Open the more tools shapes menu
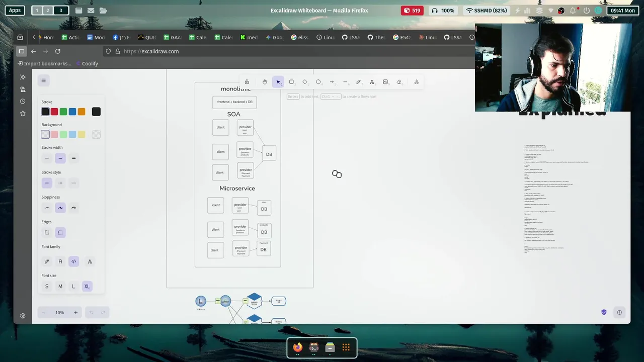Viewport: 644px width, 362px height. (x=417, y=82)
